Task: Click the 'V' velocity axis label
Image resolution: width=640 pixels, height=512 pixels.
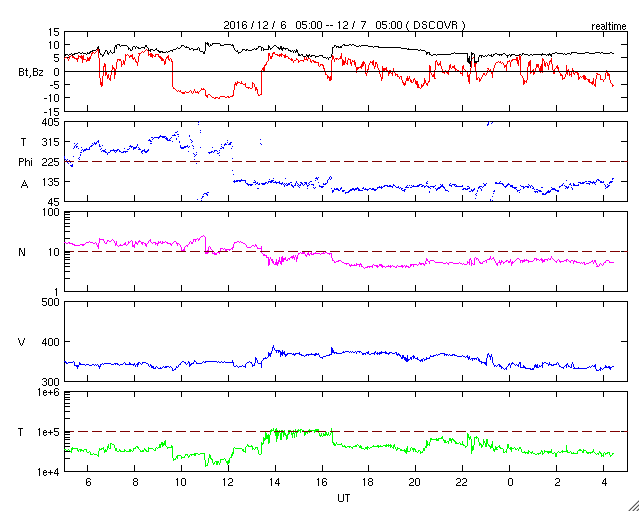Action: [22, 342]
